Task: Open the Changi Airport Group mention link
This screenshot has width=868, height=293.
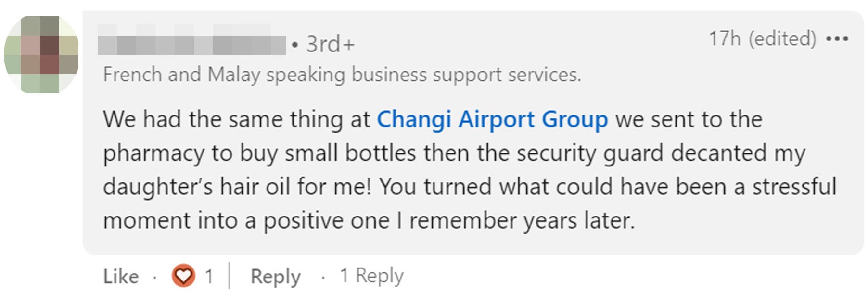Action: click(492, 119)
